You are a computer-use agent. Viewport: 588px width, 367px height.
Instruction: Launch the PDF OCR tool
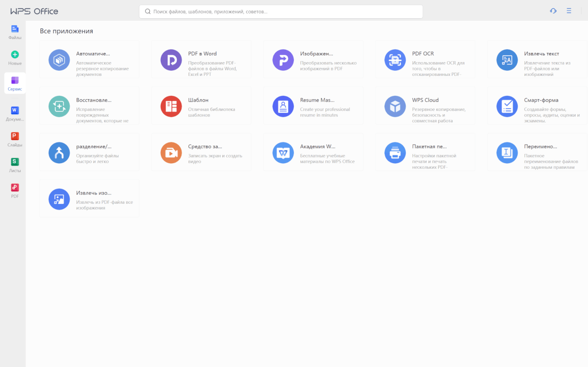coord(425,59)
